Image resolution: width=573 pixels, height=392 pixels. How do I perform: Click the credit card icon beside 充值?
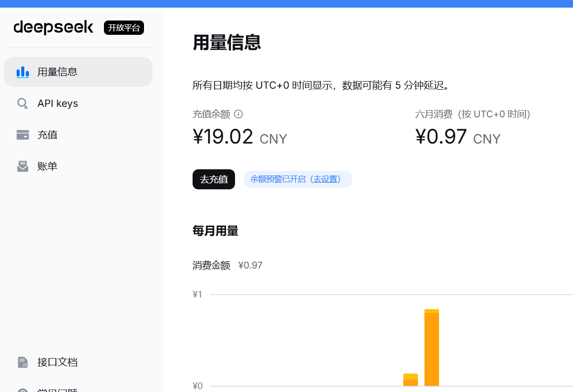pos(22,135)
